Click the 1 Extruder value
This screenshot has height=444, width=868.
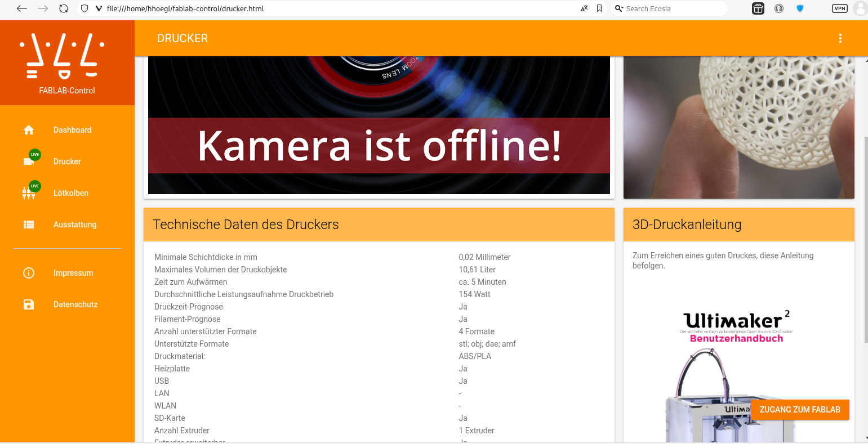[477, 430]
